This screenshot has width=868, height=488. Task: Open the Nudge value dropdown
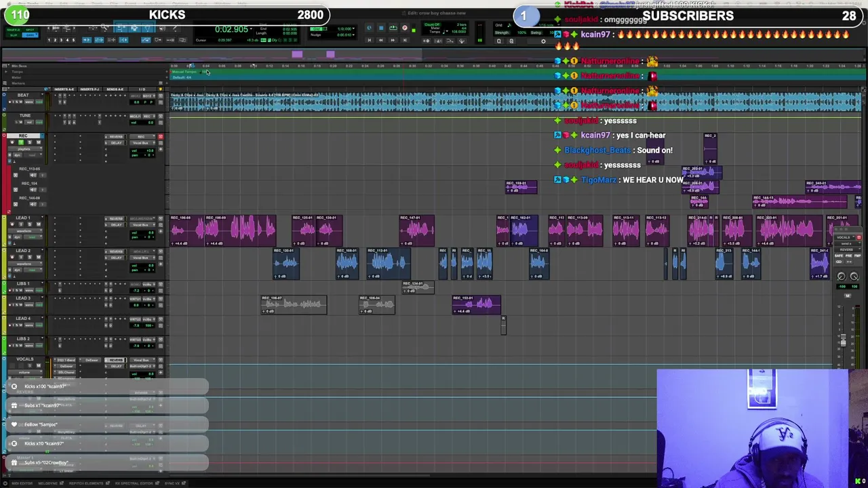pos(353,35)
